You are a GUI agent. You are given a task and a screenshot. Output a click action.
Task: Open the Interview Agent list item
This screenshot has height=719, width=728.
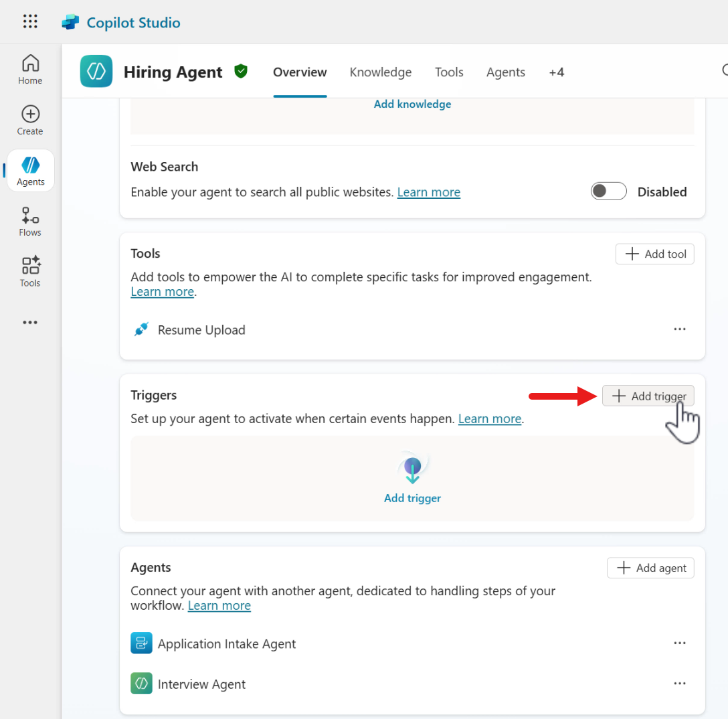[201, 684]
